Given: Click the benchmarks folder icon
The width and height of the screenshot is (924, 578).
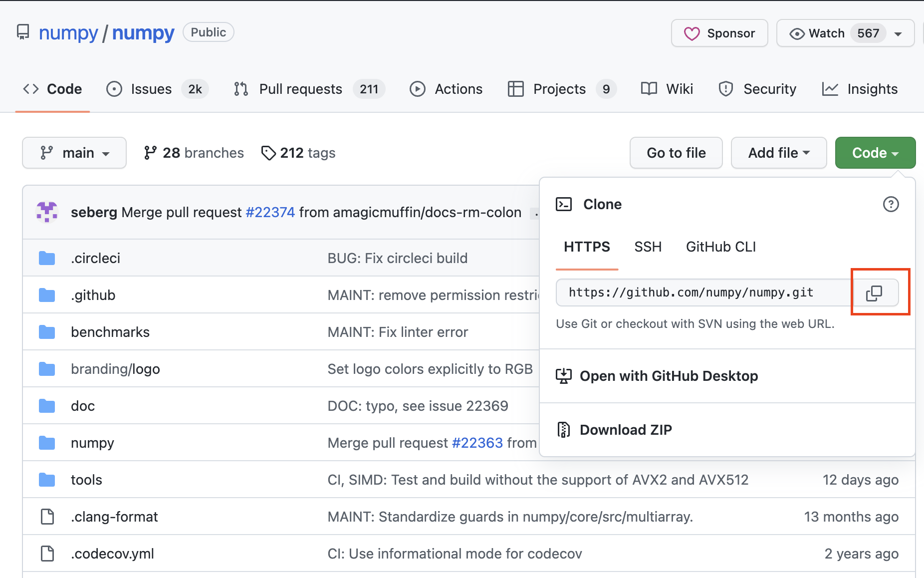Looking at the screenshot, I should point(47,332).
